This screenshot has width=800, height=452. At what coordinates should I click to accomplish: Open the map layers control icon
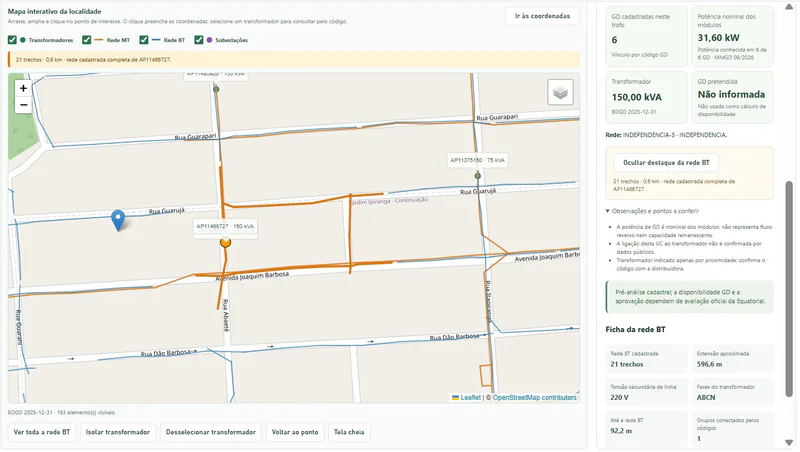point(560,92)
